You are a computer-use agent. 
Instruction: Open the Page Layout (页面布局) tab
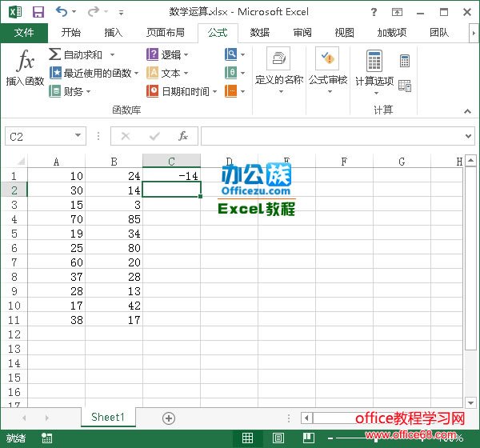click(166, 33)
